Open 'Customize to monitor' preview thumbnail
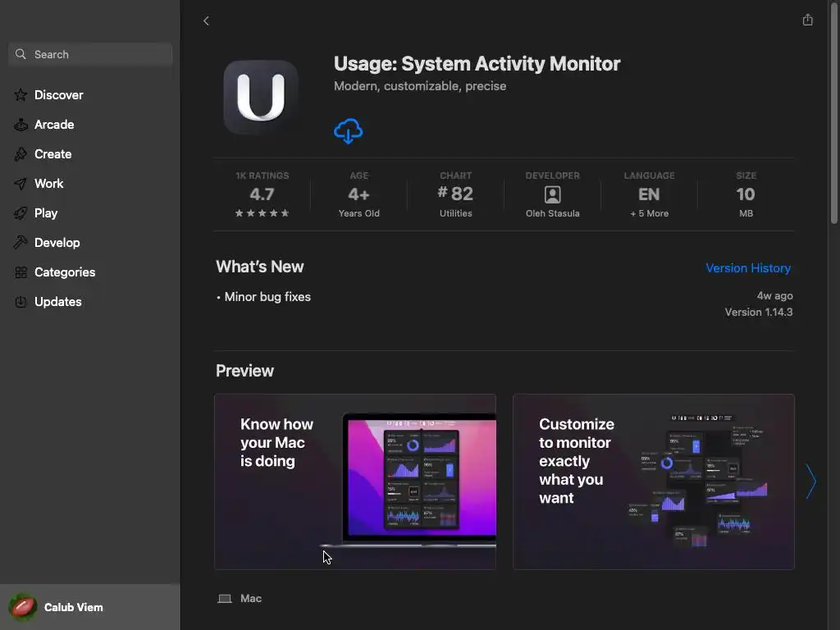Viewport: 840px width, 630px height. [654, 482]
